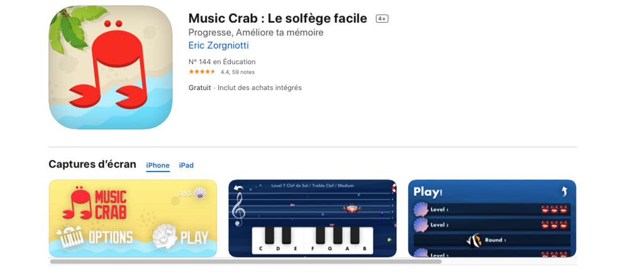
Task: Click the Music Crab app icon
Action: [x=110, y=67]
